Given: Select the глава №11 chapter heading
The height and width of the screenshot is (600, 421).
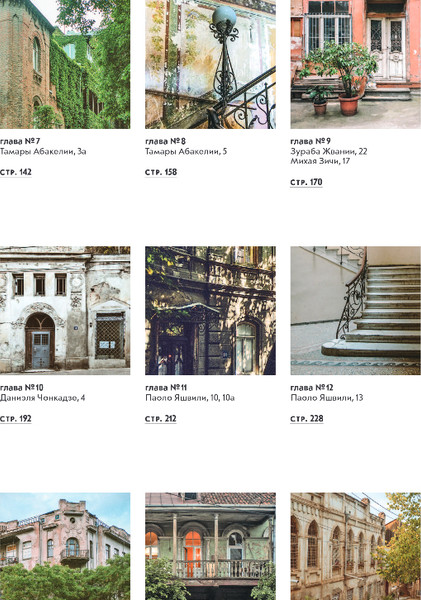Looking at the screenshot, I should click(x=166, y=388).
